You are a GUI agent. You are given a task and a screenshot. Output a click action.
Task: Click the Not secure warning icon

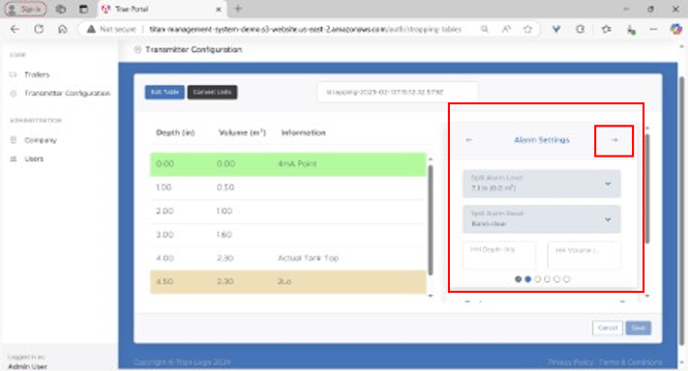click(91, 29)
